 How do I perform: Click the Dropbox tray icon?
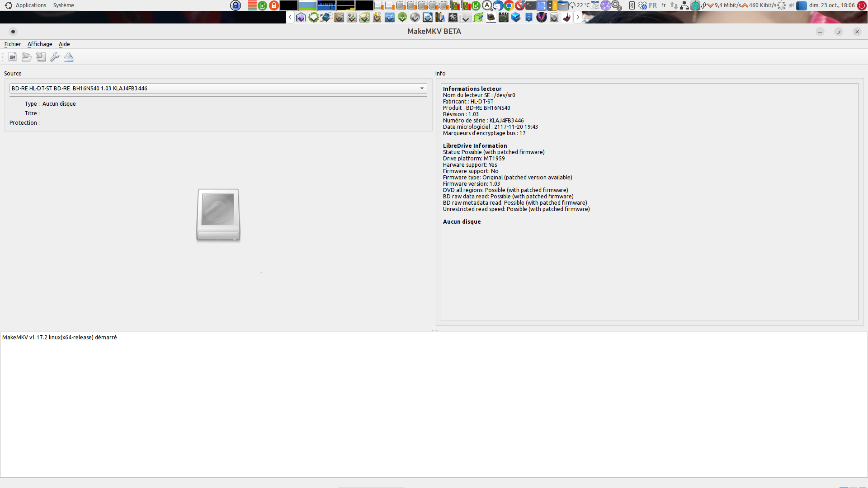click(x=642, y=5)
